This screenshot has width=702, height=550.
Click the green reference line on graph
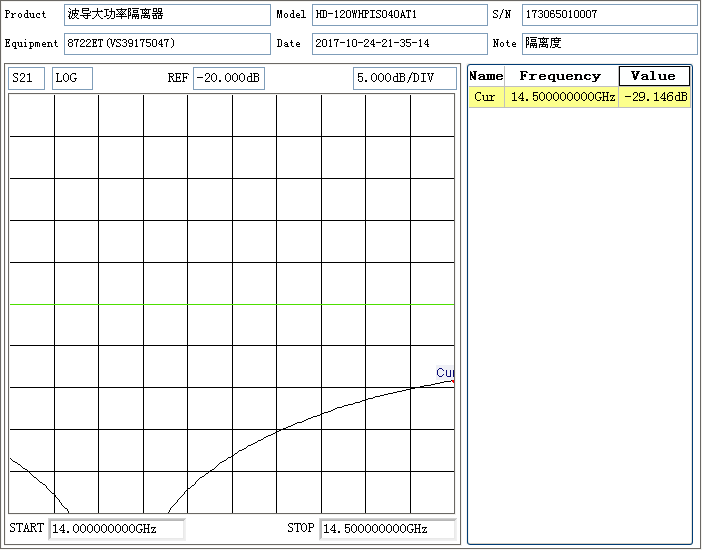(x=232, y=304)
